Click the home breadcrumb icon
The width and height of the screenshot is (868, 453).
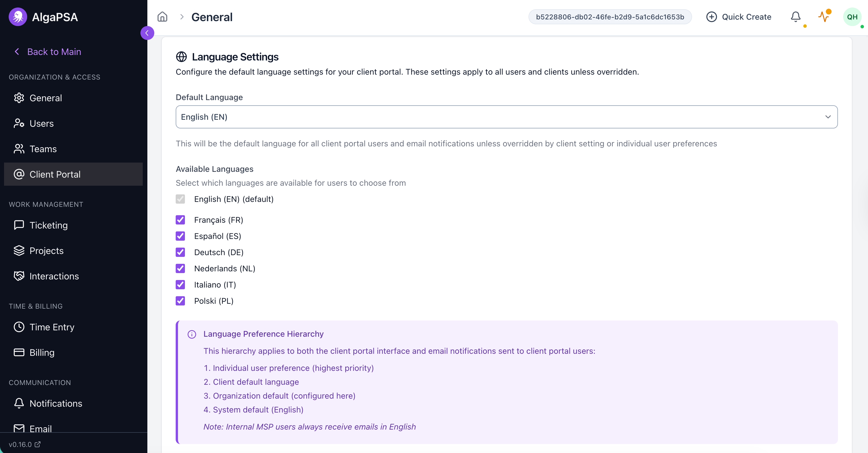click(x=162, y=16)
